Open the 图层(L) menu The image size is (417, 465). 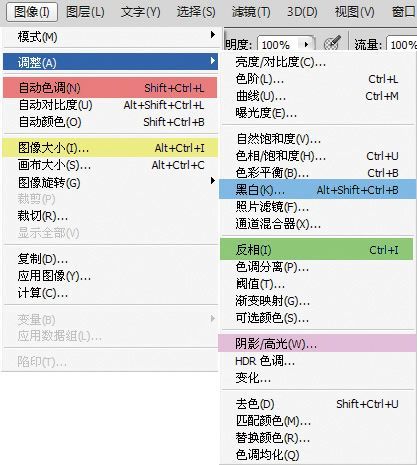tap(85, 12)
